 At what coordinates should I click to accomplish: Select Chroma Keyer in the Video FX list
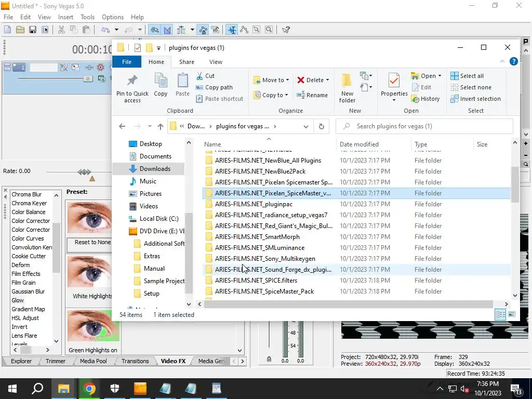[x=29, y=203]
